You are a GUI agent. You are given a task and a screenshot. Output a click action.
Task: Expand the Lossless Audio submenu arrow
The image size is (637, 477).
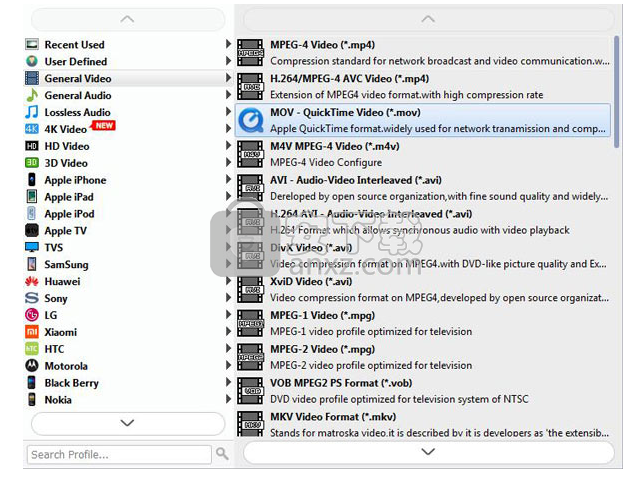[x=228, y=112]
